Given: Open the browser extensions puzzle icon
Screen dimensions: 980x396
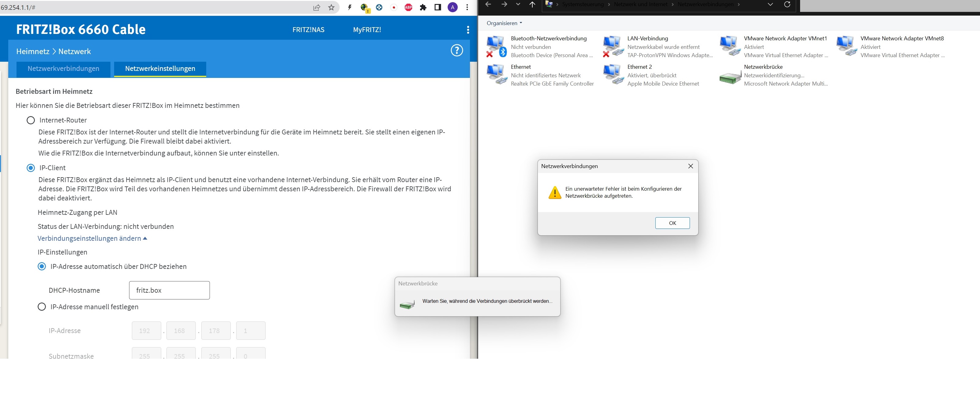Looking at the screenshot, I should (x=423, y=7).
